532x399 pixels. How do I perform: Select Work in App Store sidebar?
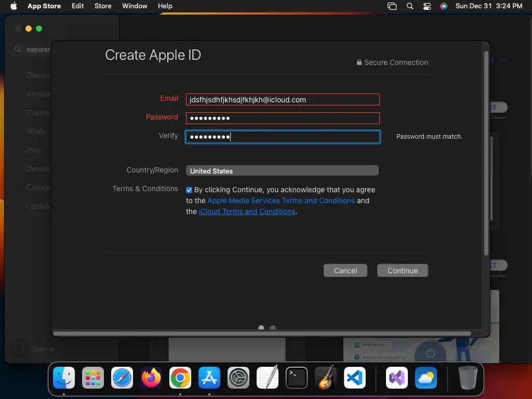point(36,131)
